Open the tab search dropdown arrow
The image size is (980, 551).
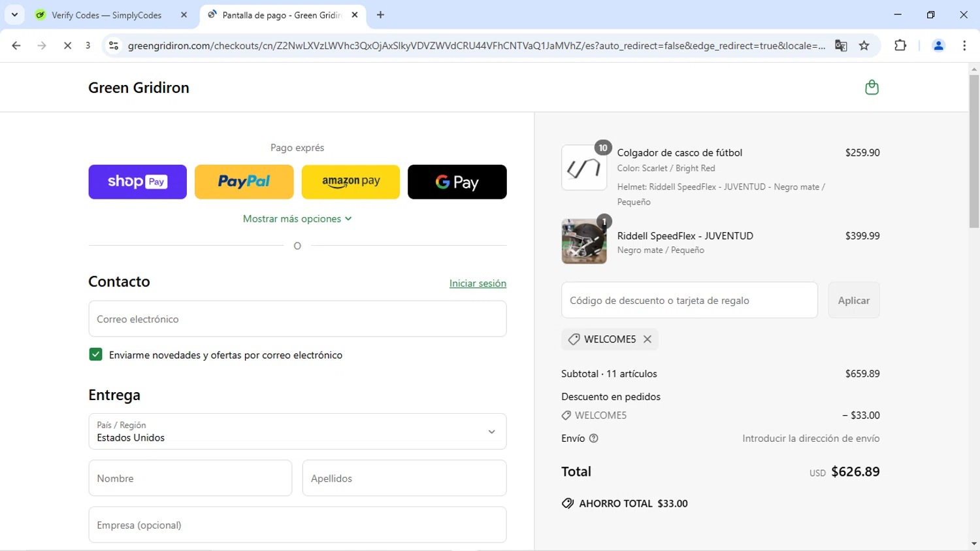click(x=14, y=14)
